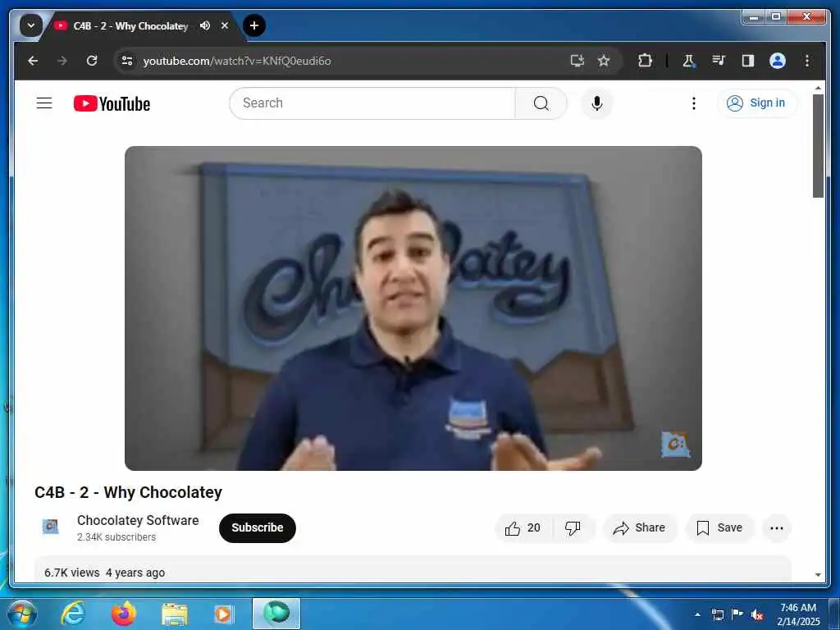840x630 pixels.
Task: Go forward with the forward arrow
Action: click(62, 61)
